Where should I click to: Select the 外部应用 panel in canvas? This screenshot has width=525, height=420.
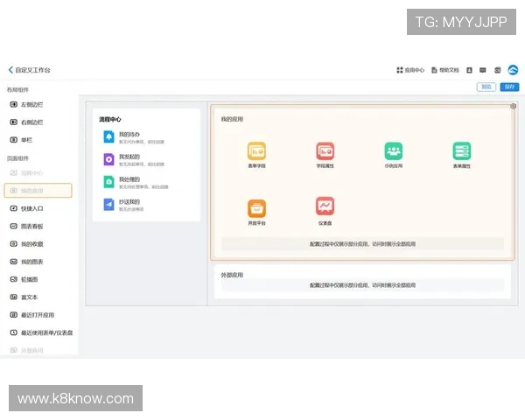[362, 282]
